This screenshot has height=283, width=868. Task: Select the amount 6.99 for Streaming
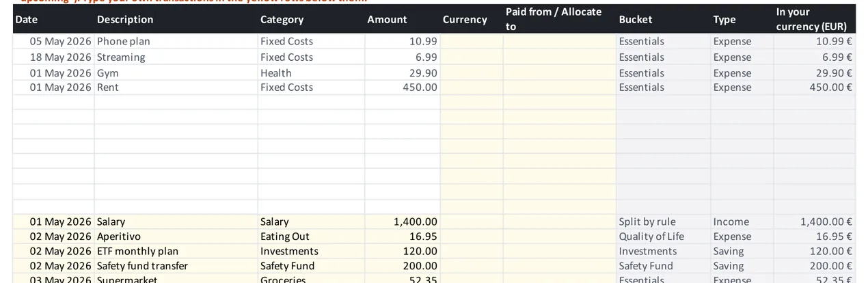click(402, 57)
